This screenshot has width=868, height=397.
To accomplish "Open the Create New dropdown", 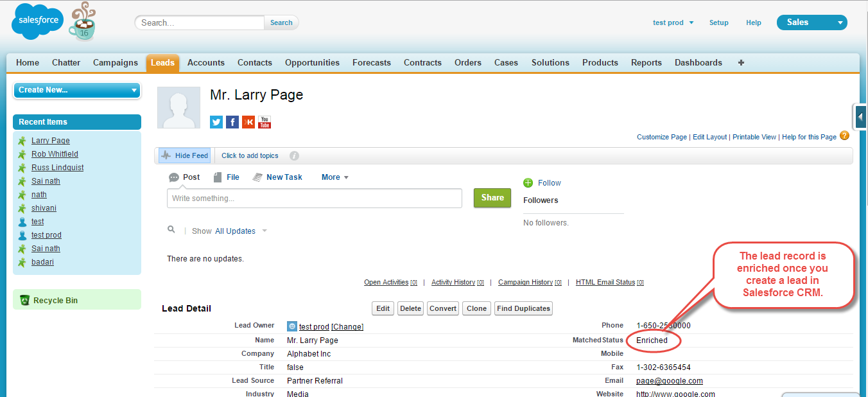I will point(76,90).
